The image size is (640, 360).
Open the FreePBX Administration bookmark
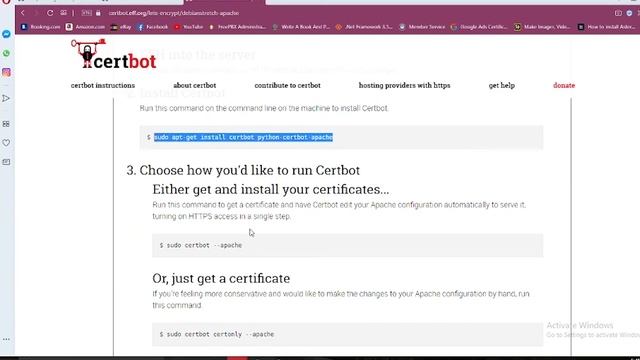237,27
